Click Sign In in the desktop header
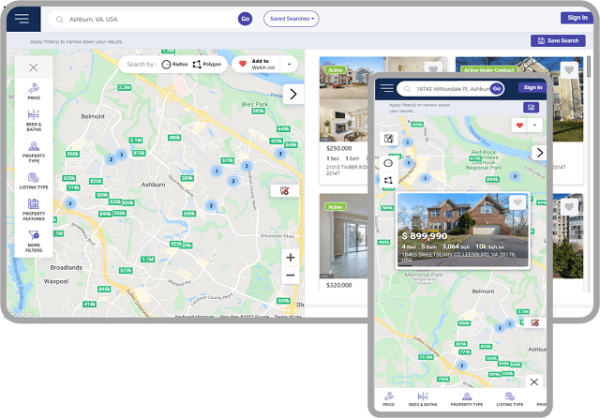 point(576,17)
